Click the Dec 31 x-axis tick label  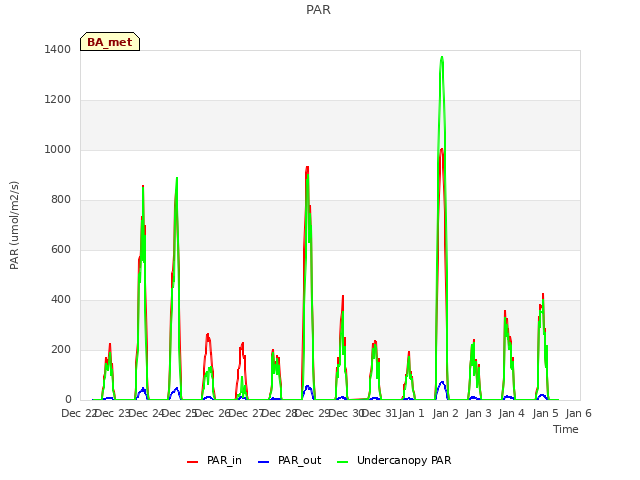[x=379, y=414]
